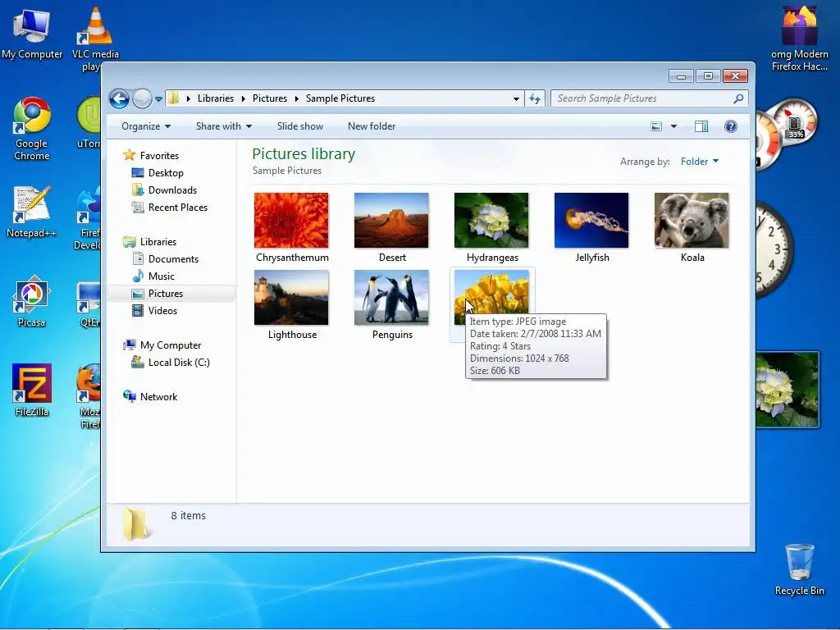The width and height of the screenshot is (840, 630).
Task: Select the Hydrangeas picture thumbnail
Action: click(491, 220)
